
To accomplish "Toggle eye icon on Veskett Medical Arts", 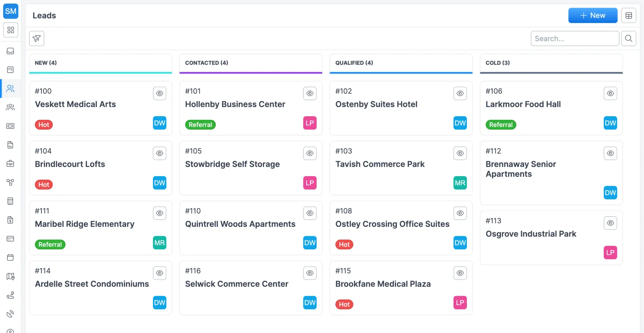I will (160, 93).
